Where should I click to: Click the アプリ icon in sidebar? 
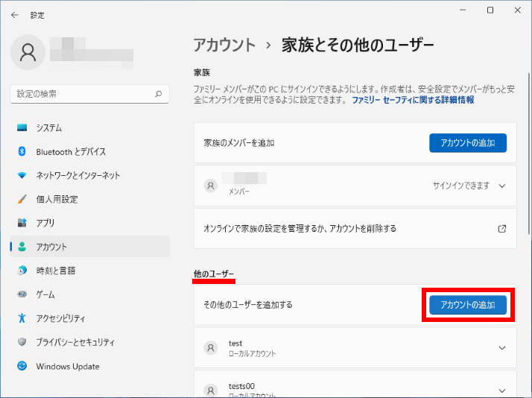(x=22, y=223)
